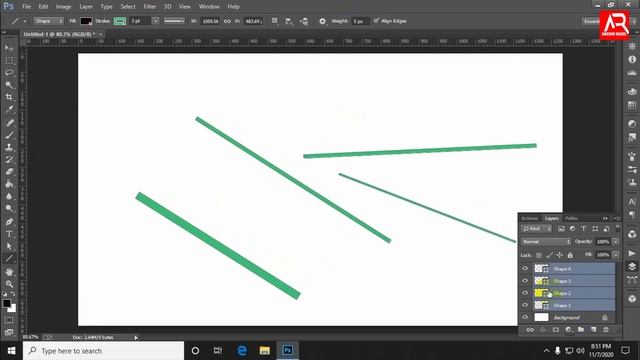Toggle lock position
640x360 pixels.
560,255
